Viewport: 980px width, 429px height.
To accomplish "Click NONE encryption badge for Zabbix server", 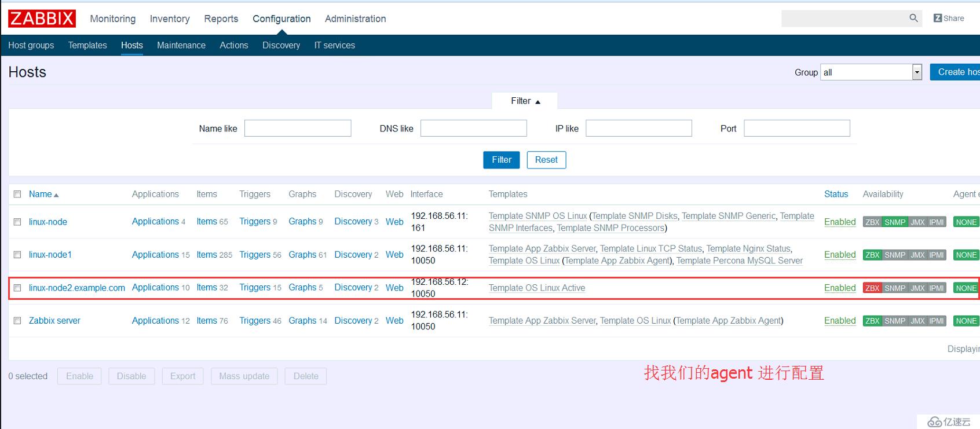I will (x=966, y=321).
